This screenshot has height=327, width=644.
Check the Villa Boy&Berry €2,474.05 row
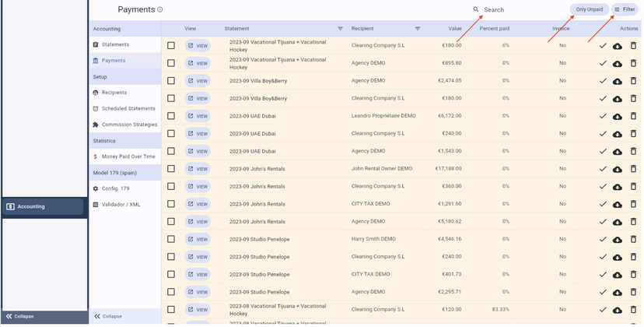[171, 81]
